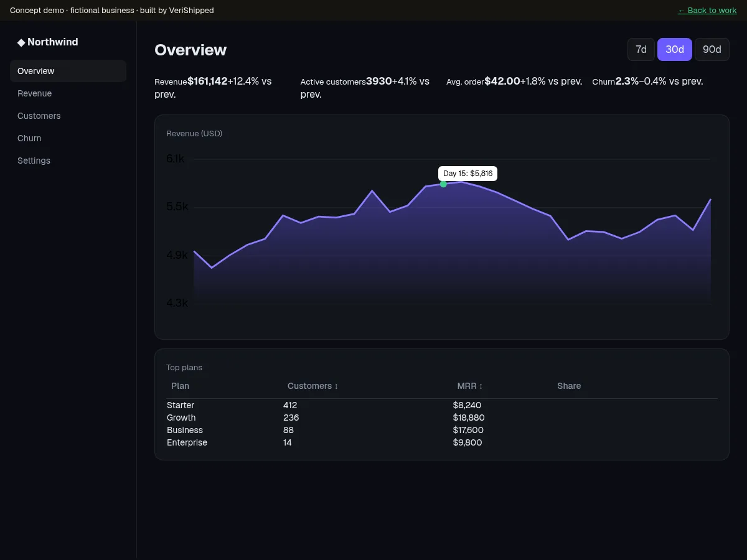
Task: Select the 7d time range
Action: (x=641, y=49)
